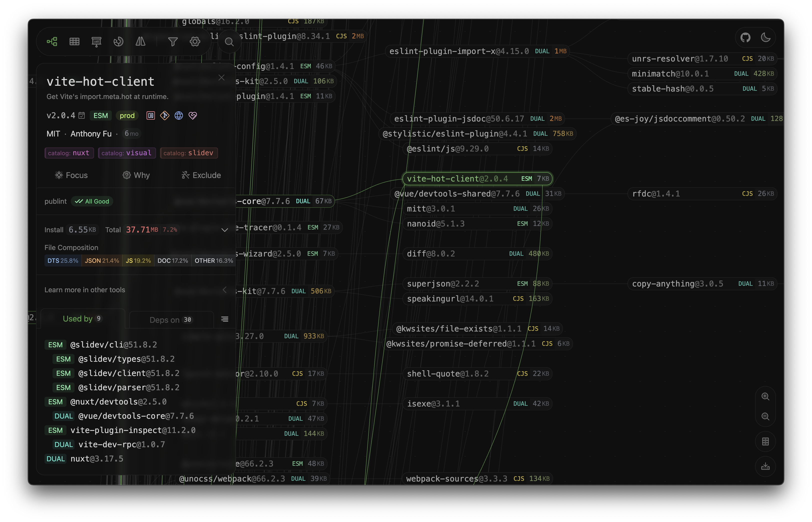812x522 pixels.
Task: Switch to the Used by tab
Action: pyautogui.click(x=83, y=318)
